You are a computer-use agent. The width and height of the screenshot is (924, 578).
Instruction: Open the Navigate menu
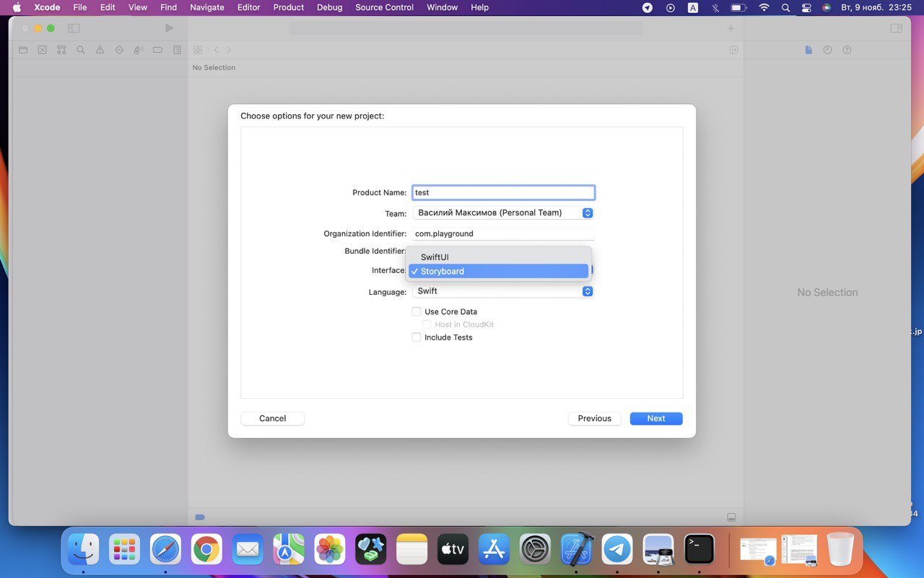click(x=206, y=7)
